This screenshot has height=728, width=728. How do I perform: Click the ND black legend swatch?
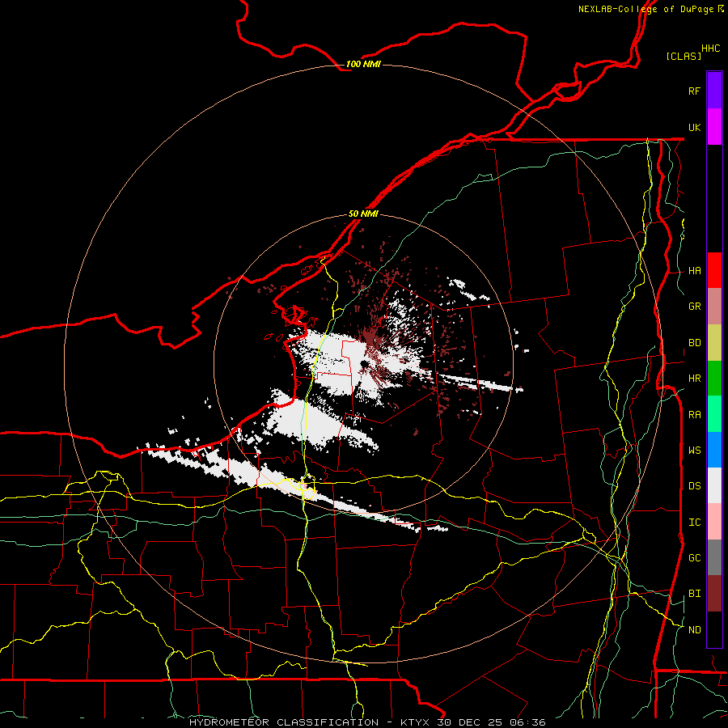click(714, 629)
